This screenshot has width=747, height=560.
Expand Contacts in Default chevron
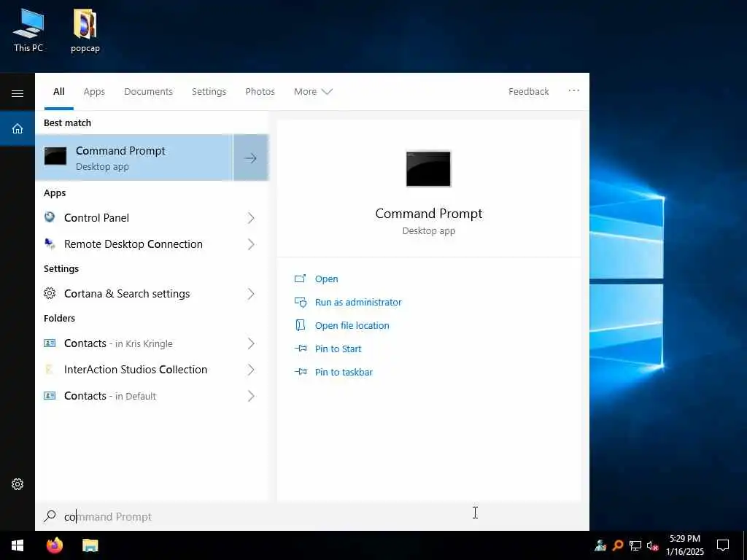[x=251, y=396]
